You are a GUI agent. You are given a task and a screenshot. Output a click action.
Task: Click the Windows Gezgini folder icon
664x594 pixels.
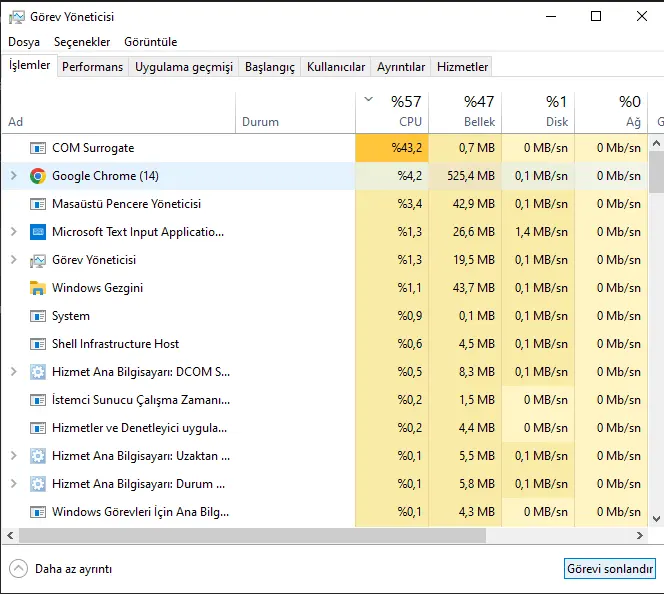(x=38, y=288)
